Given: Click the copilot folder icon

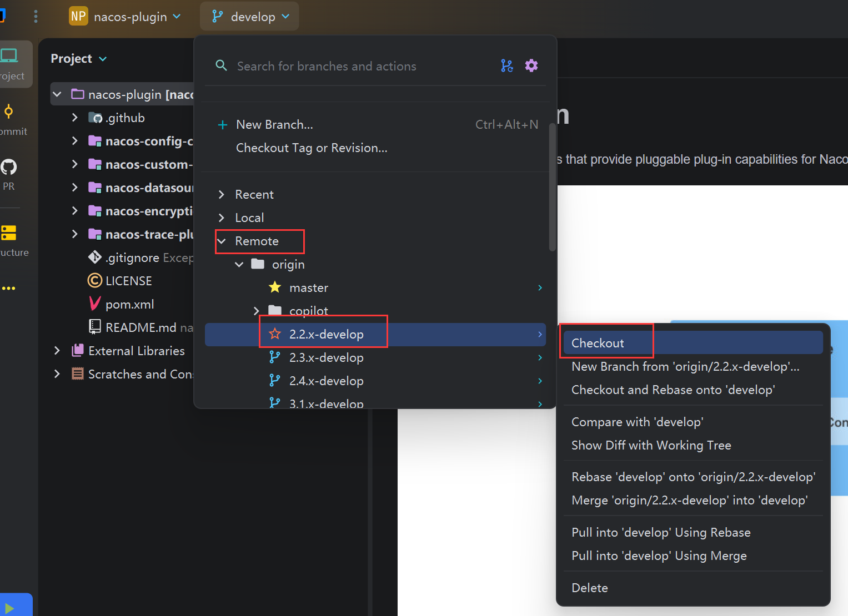Looking at the screenshot, I should click(x=275, y=310).
